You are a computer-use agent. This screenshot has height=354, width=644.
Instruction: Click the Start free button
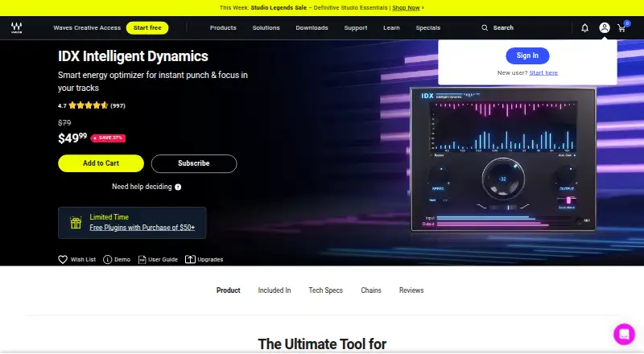coord(147,28)
